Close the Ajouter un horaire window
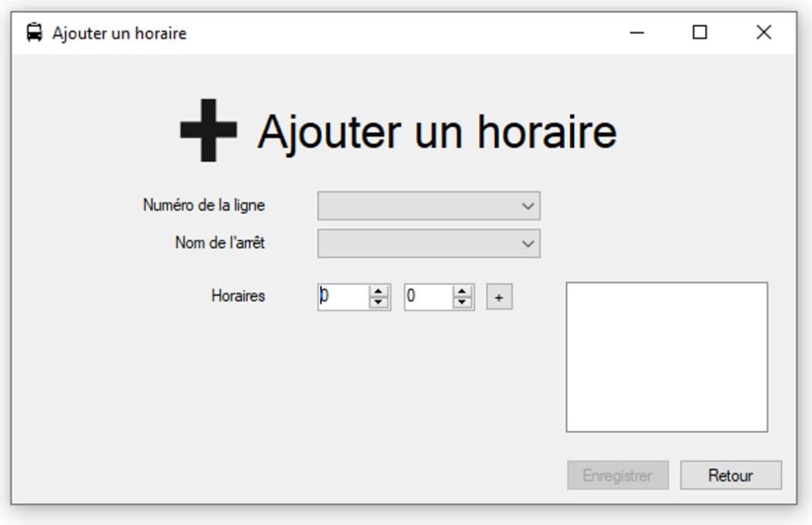This screenshot has width=812, height=525. (764, 33)
